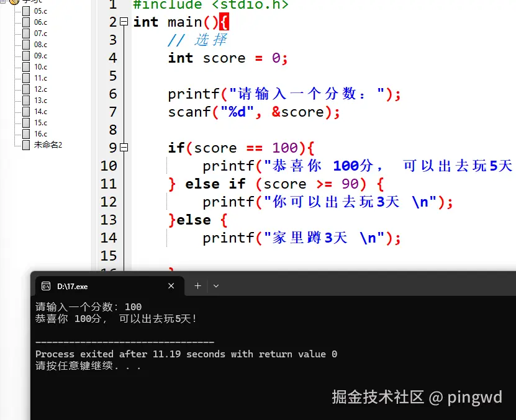The height and width of the screenshot is (420, 516).
Task: Click the '请按任意键继续' prompt in terminal
Action: tap(88, 366)
